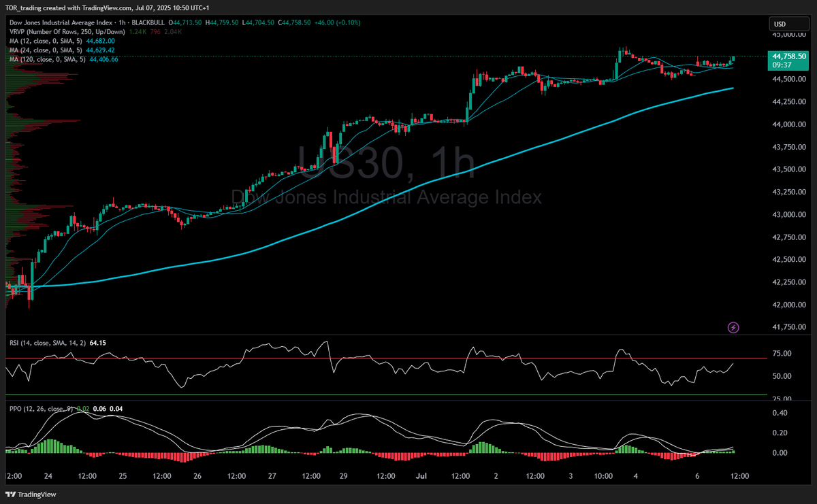The width and height of the screenshot is (817, 504).
Task: Click the MA (24, close) legend entry
Action: (41, 50)
